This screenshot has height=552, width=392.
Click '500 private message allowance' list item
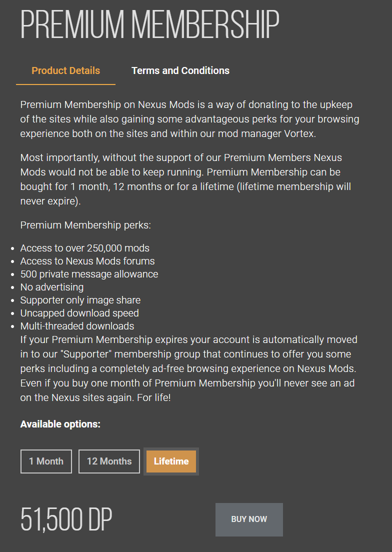pyautogui.click(x=89, y=274)
